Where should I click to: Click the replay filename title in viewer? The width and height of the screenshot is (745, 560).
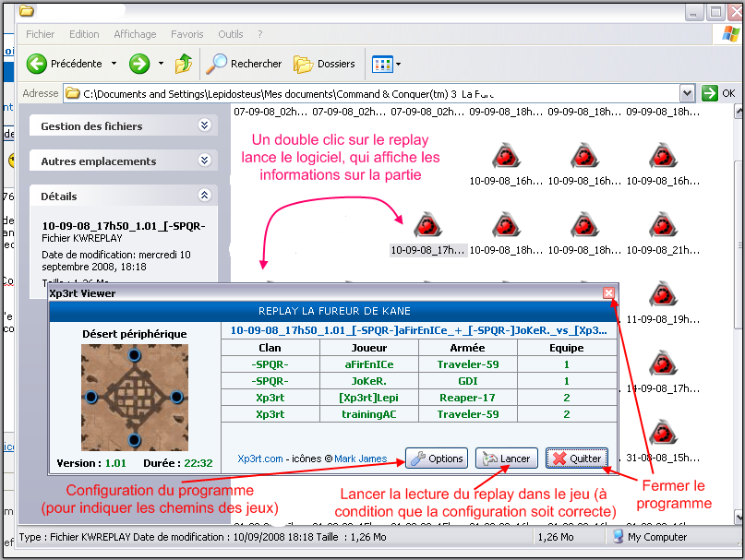[418, 330]
